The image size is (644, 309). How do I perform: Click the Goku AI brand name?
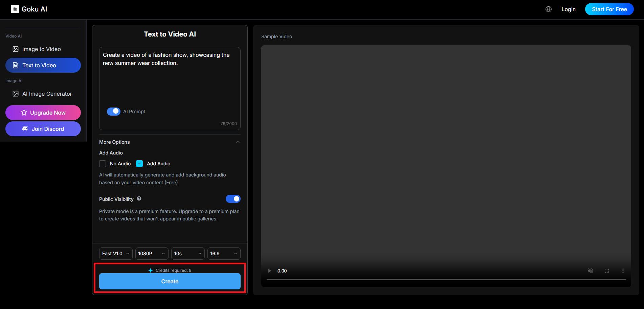[x=34, y=9]
